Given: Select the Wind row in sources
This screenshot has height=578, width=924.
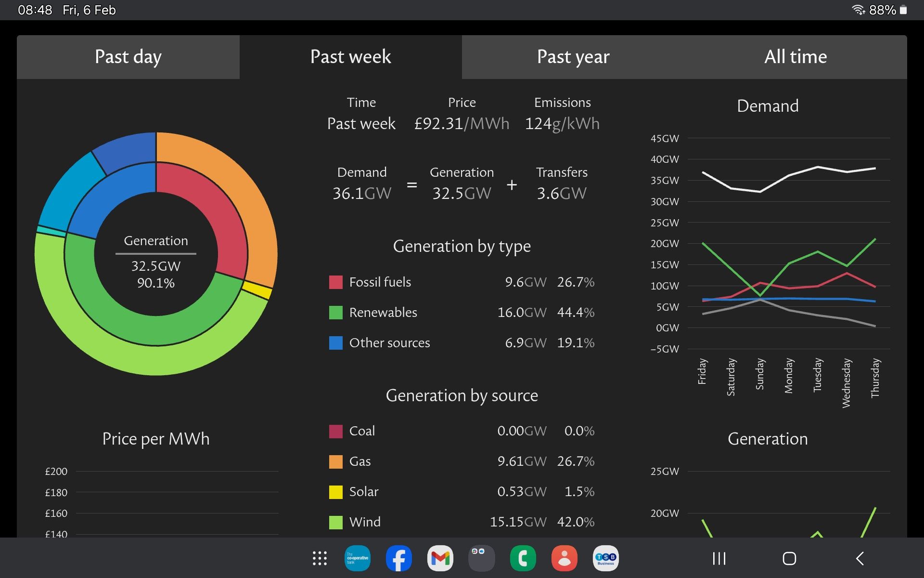Looking at the screenshot, I should 365,522.
